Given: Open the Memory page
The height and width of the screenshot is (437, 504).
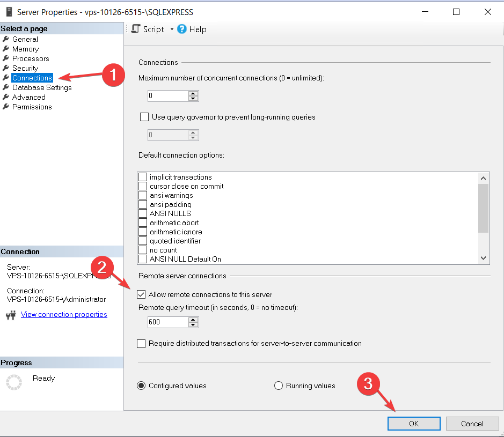Looking at the screenshot, I should 25,49.
